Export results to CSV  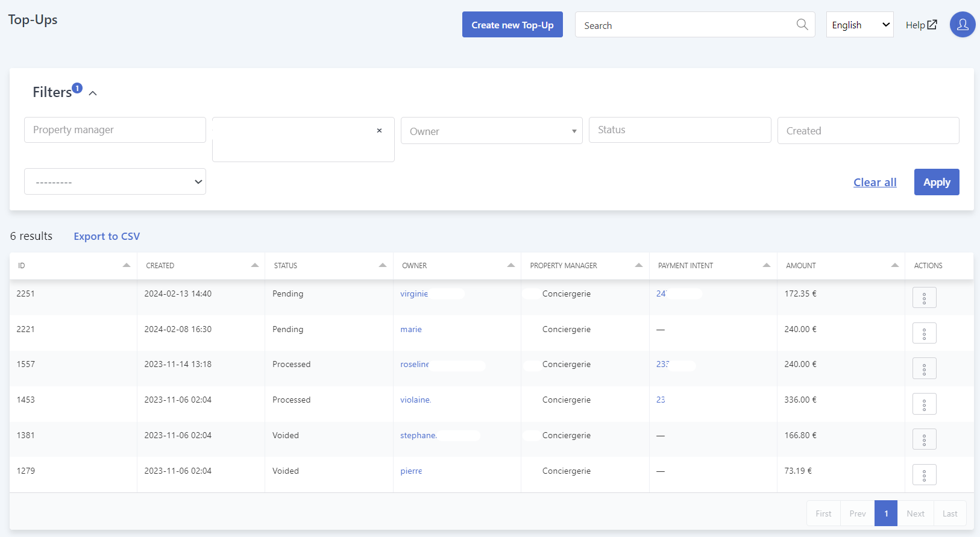(107, 236)
